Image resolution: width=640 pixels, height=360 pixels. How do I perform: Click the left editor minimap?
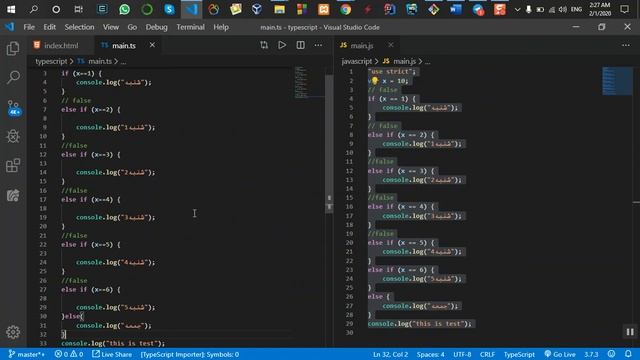(x=309, y=82)
